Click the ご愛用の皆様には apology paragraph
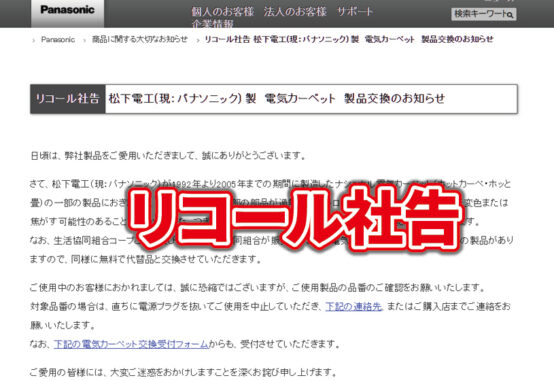The width and height of the screenshot is (554, 380). pos(183,372)
